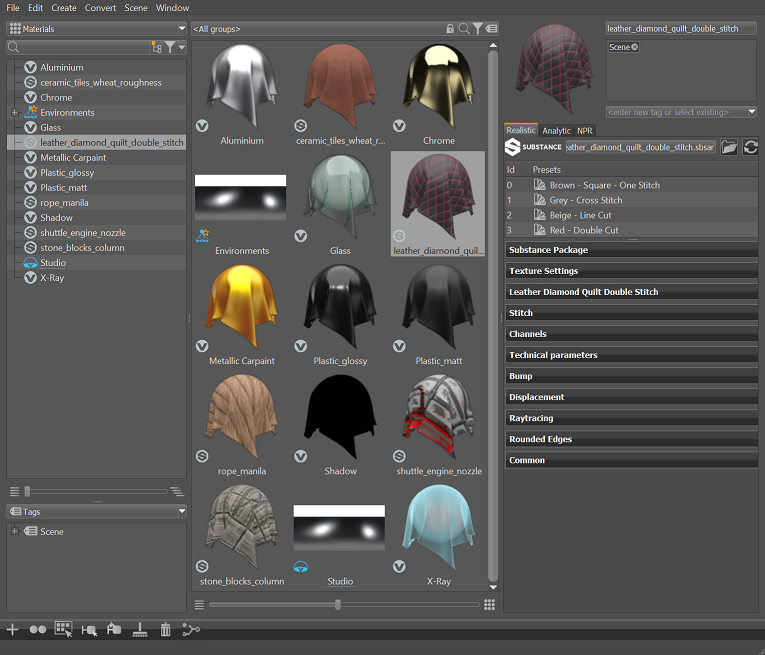Click the magnifier search icon in group bar
Screen dimensions: 765x655
point(463,29)
